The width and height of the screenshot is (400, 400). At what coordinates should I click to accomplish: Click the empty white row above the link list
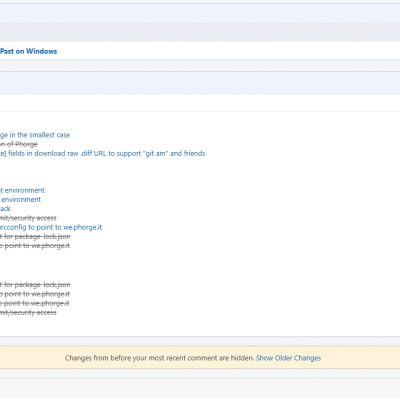pyautogui.click(x=200, y=103)
